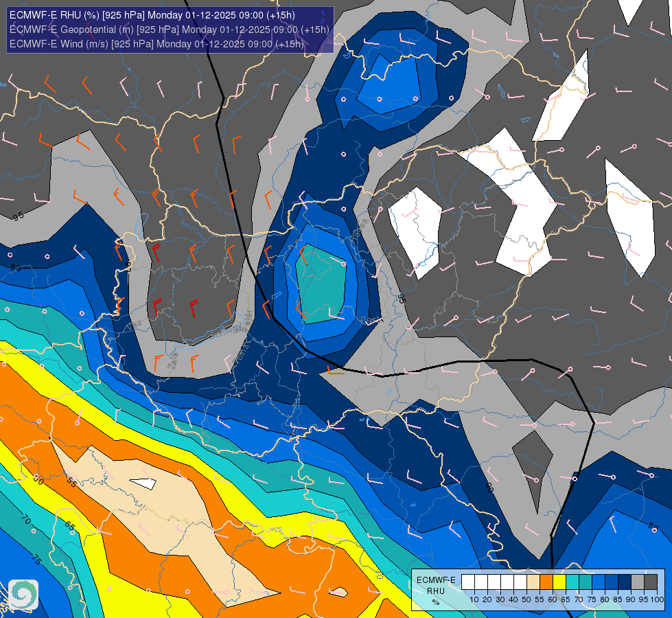The width and height of the screenshot is (672, 618).
Task: Click the RHU label in the legend
Action: [x=436, y=591]
